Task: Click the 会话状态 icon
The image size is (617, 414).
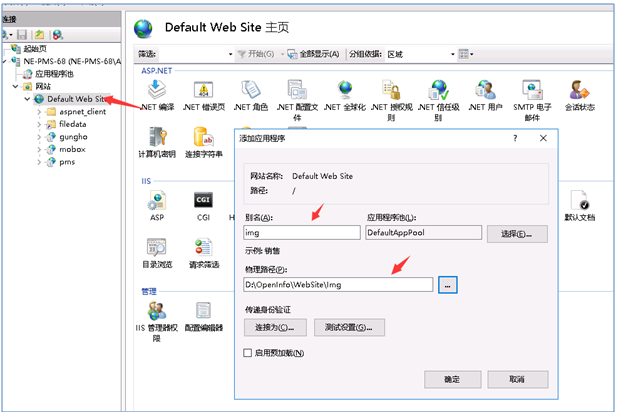Action: 578,91
